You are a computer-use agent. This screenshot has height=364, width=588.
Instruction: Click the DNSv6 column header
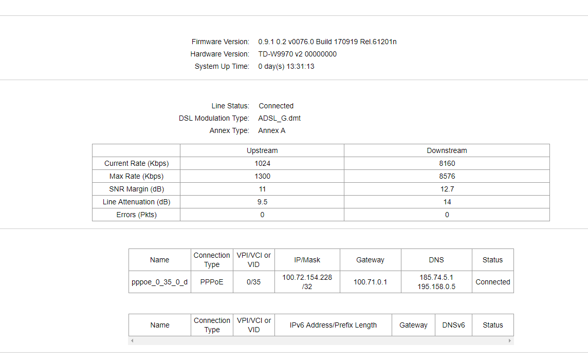[453, 325]
